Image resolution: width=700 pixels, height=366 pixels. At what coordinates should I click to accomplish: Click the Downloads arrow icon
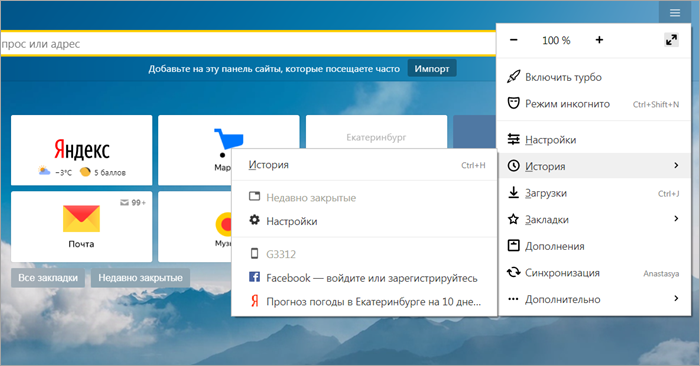pyautogui.click(x=513, y=193)
